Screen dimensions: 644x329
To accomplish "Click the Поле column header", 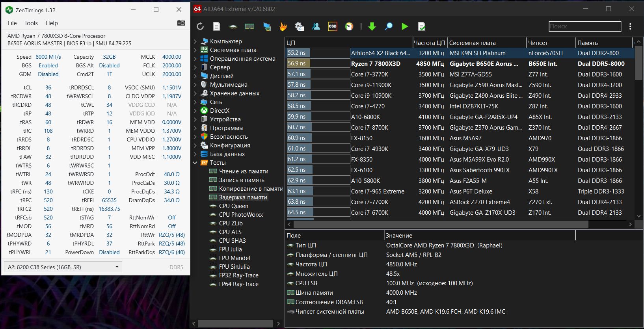I will click(334, 235).
